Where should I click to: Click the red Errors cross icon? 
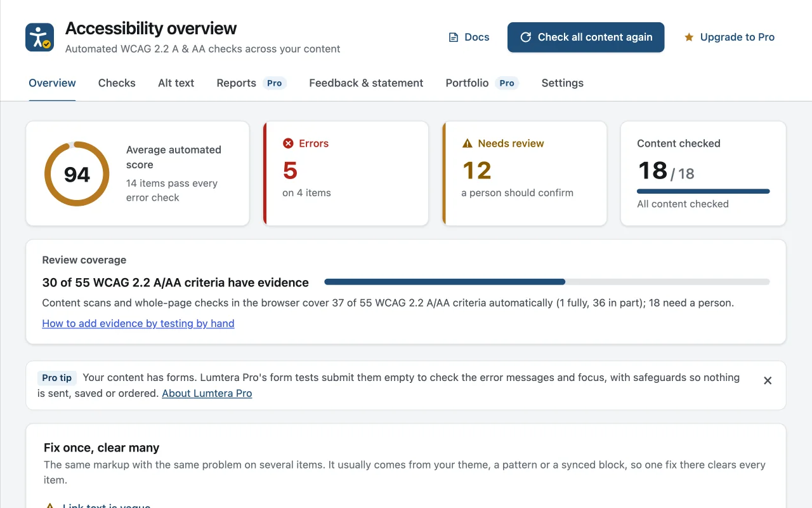pyautogui.click(x=288, y=144)
